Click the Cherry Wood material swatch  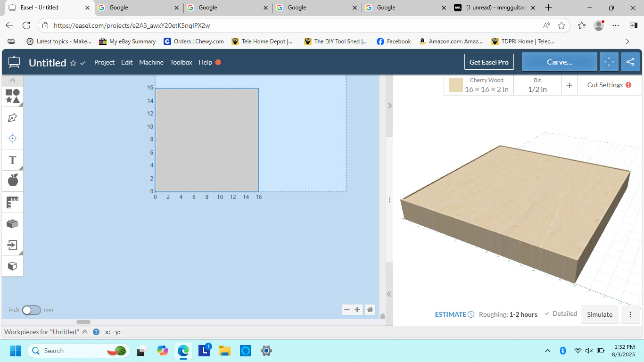click(x=455, y=85)
